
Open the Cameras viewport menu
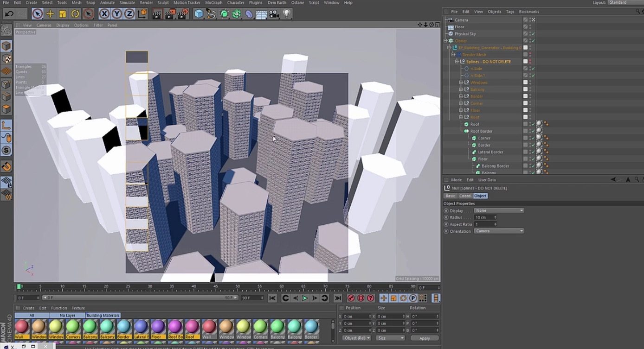coord(44,25)
